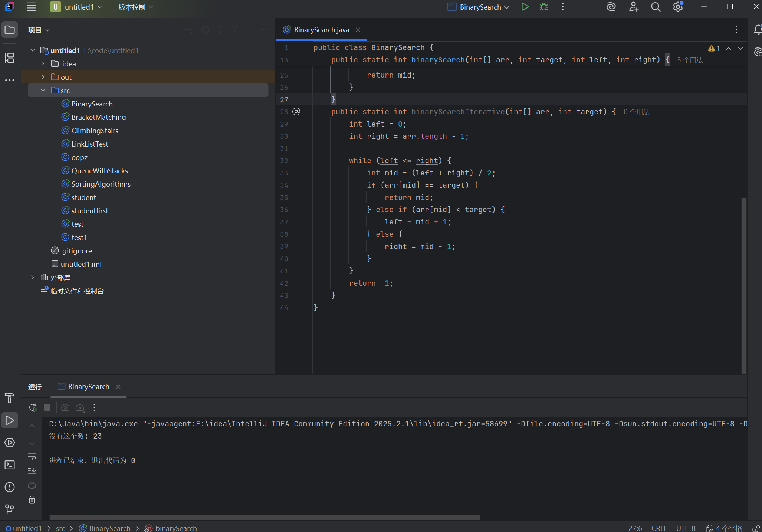Click gutter icon at line 28
The height and width of the screenshot is (532, 762).
(296, 111)
